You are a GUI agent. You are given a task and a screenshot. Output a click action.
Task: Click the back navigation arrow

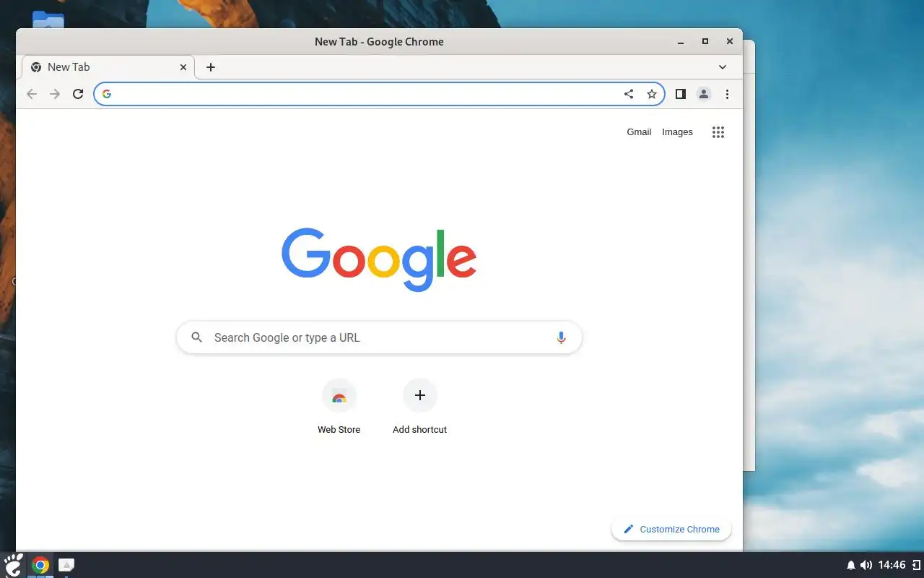[x=32, y=94]
